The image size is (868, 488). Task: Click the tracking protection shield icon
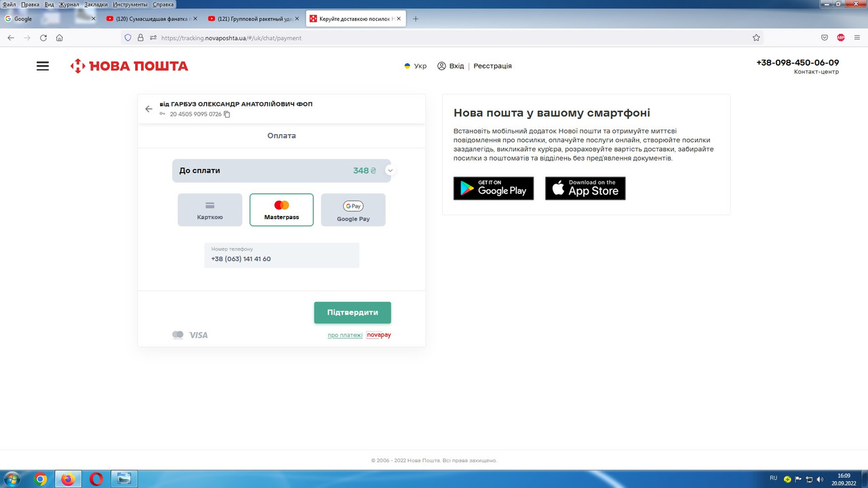click(128, 38)
